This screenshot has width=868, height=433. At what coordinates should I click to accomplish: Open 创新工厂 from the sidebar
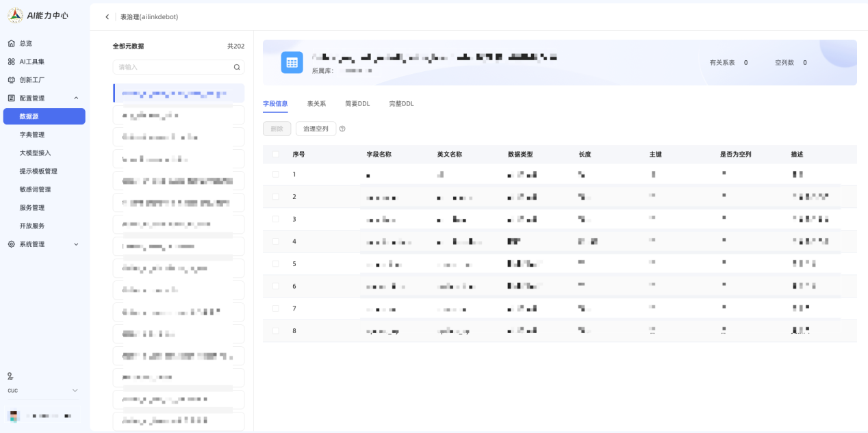[31, 80]
